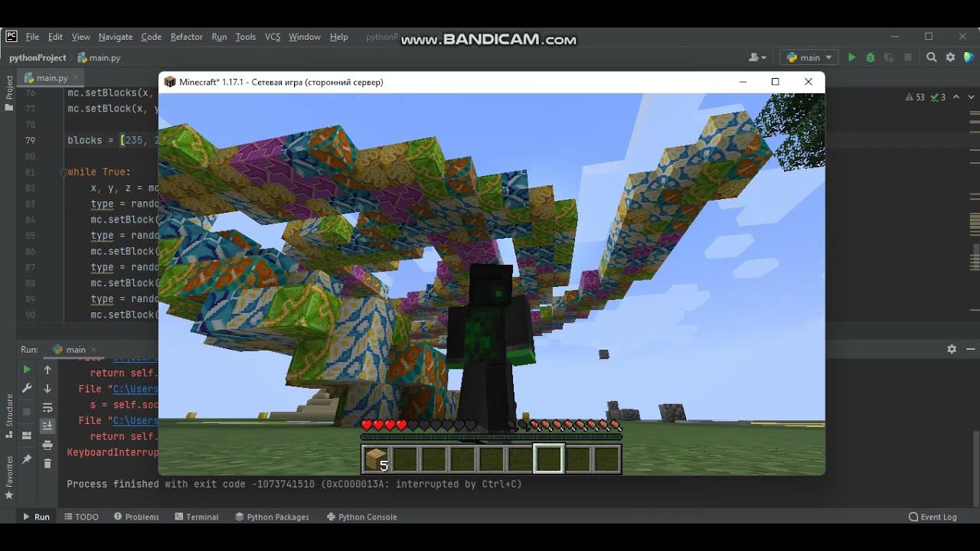Open the Code menu

click(151, 37)
